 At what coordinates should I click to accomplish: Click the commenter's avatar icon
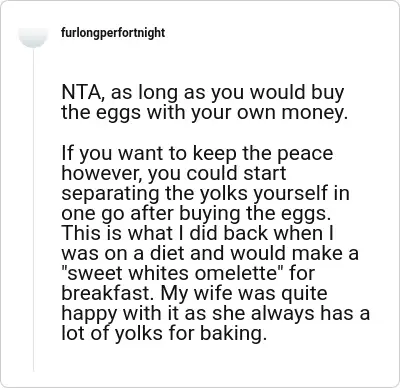33,37
